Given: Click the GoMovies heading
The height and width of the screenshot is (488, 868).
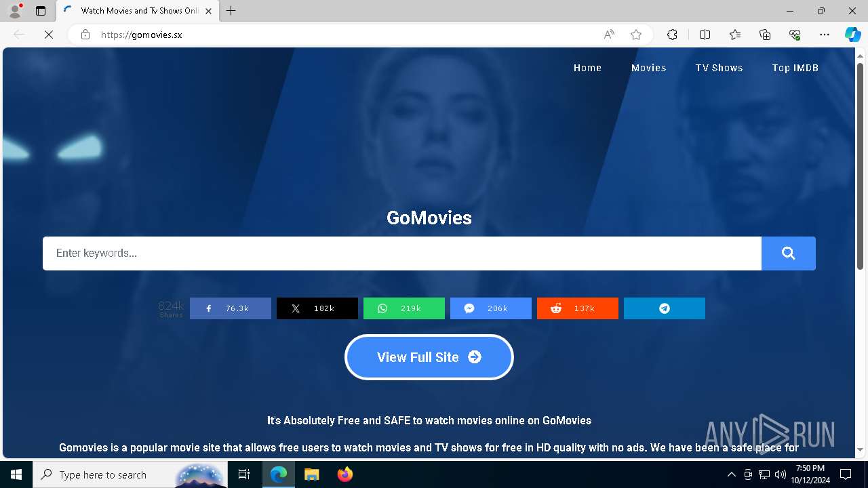Looking at the screenshot, I should coord(429,218).
